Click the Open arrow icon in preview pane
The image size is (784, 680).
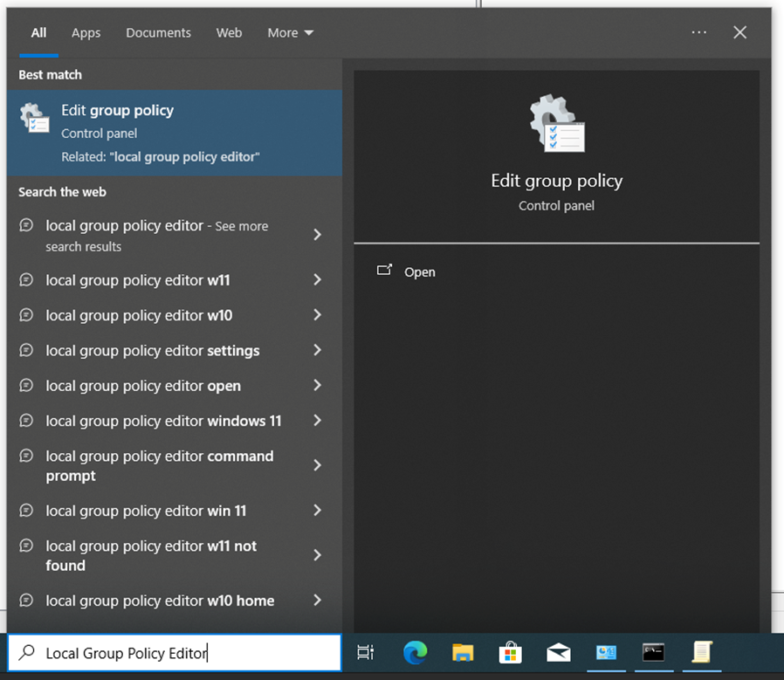click(384, 271)
